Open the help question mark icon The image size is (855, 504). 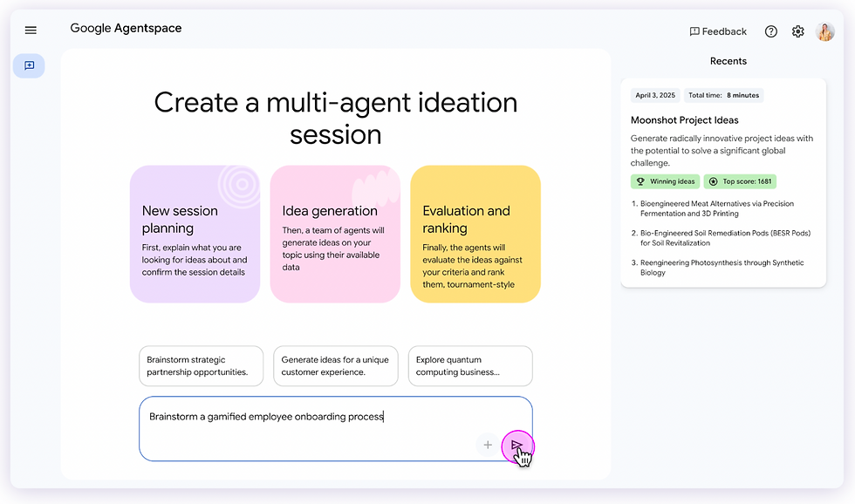[770, 31]
